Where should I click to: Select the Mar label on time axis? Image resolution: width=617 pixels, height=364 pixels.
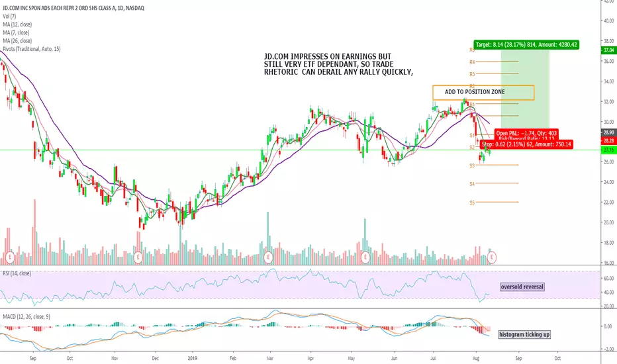[270, 358]
